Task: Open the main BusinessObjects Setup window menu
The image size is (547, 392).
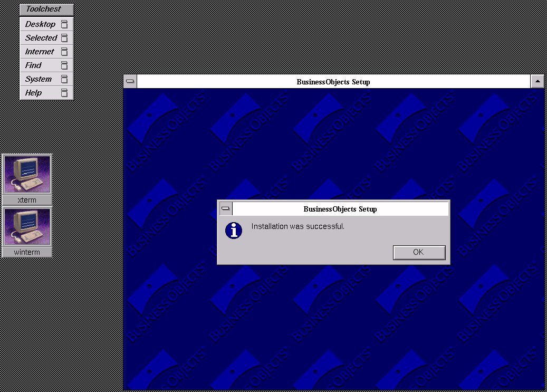Action: pos(130,81)
